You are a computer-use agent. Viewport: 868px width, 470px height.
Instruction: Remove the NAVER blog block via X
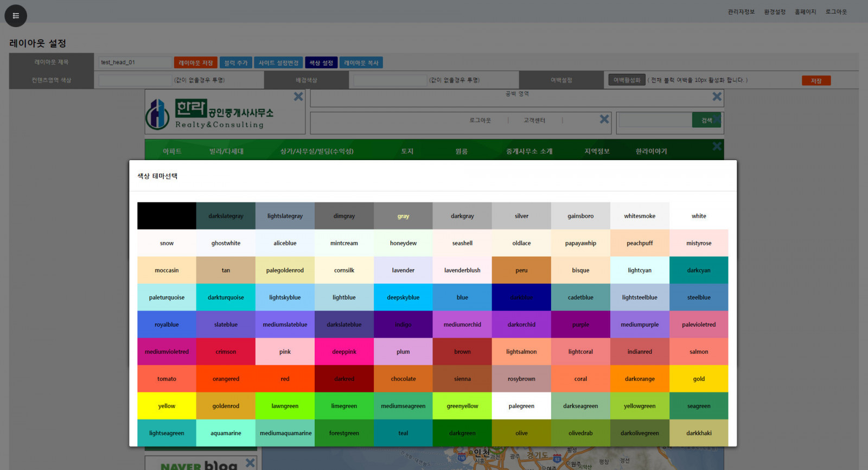[x=250, y=462]
